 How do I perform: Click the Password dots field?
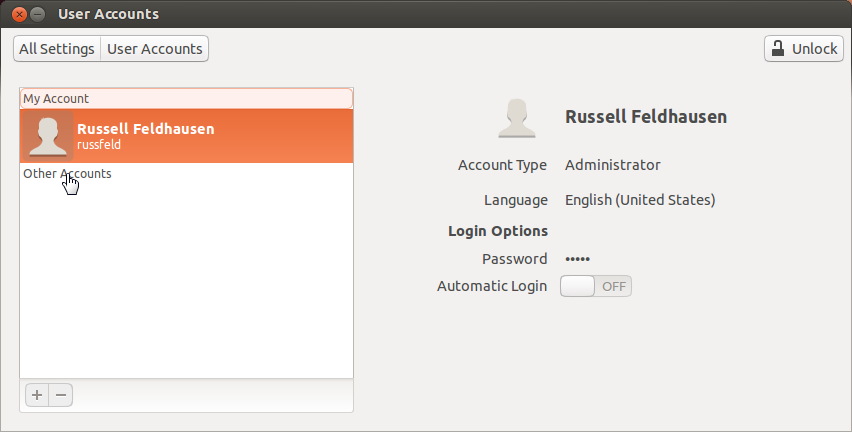[578, 259]
